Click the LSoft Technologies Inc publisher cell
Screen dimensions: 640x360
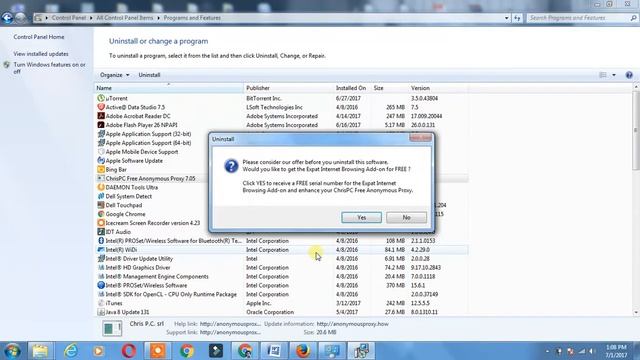click(x=274, y=107)
